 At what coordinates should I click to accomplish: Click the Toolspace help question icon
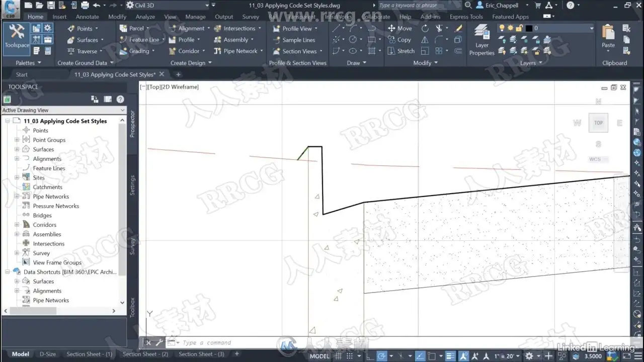(x=120, y=100)
